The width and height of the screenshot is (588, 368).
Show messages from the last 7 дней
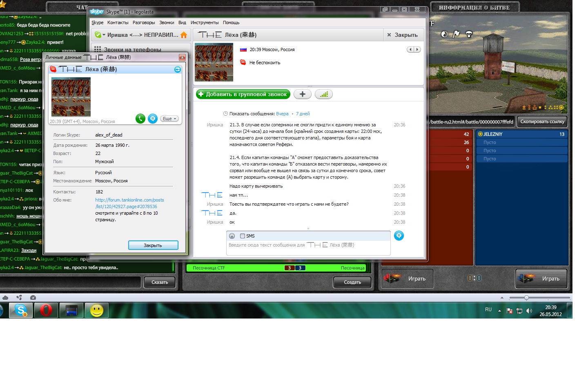click(303, 114)
